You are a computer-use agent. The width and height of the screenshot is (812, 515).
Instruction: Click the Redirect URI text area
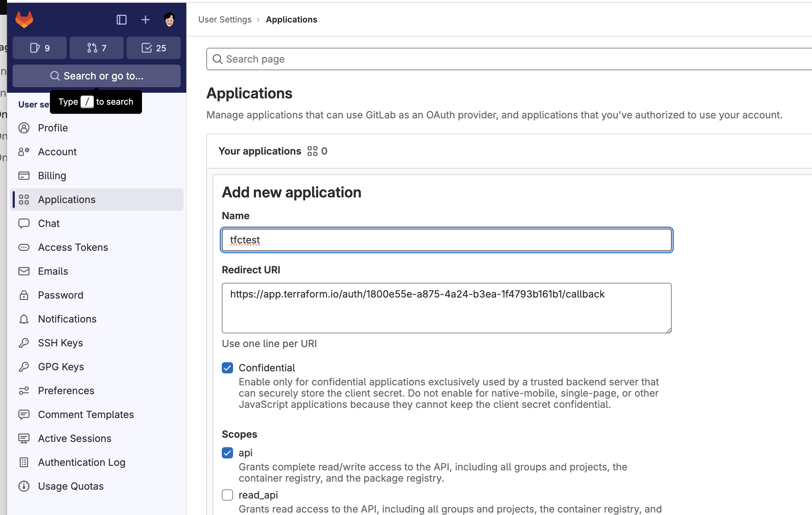(447, 308)
